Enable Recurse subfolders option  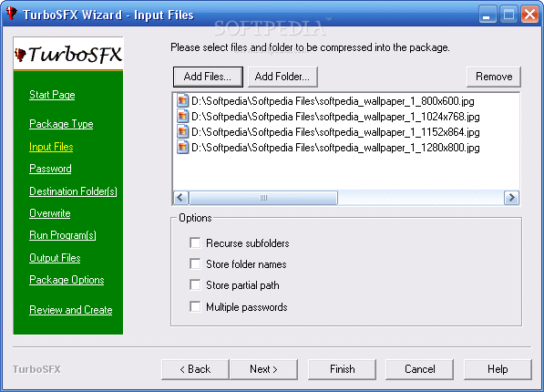195,242
